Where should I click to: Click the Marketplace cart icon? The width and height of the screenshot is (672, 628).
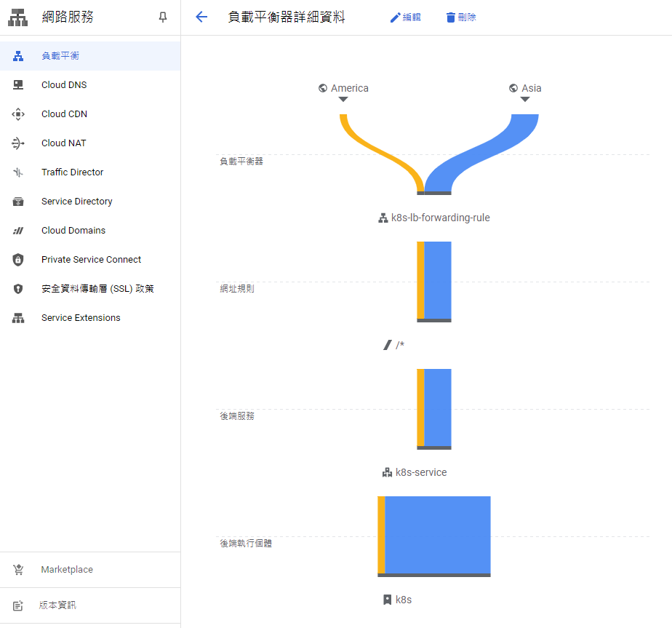(x=18, y=570)
